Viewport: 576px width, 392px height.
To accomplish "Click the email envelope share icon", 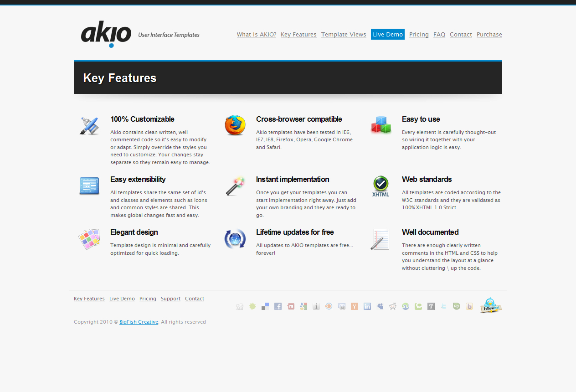I will 342,306.
